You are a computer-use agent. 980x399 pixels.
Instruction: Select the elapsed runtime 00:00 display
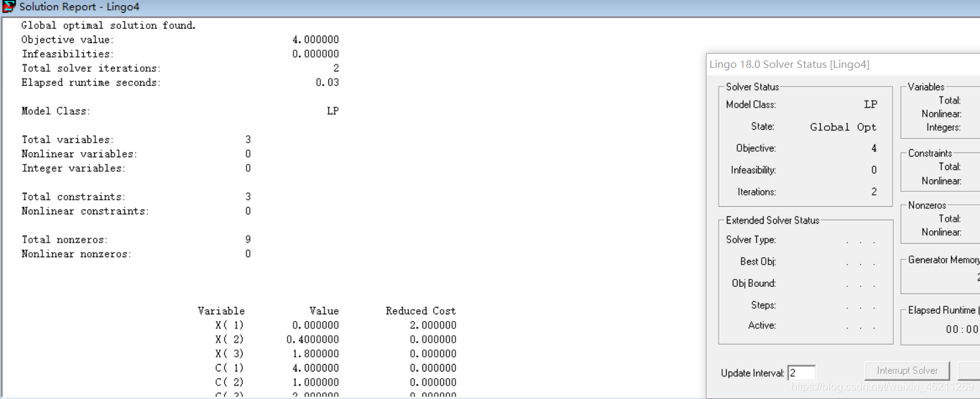click(963, 329)
